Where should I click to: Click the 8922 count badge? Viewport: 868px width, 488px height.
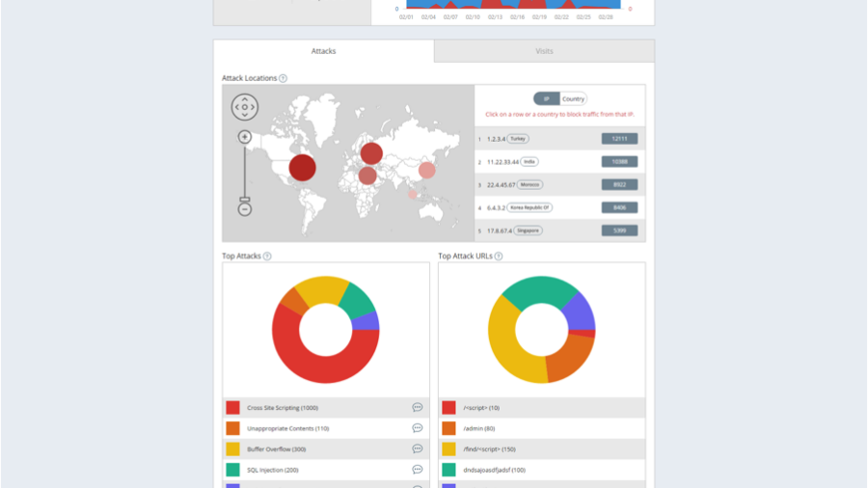619,185
